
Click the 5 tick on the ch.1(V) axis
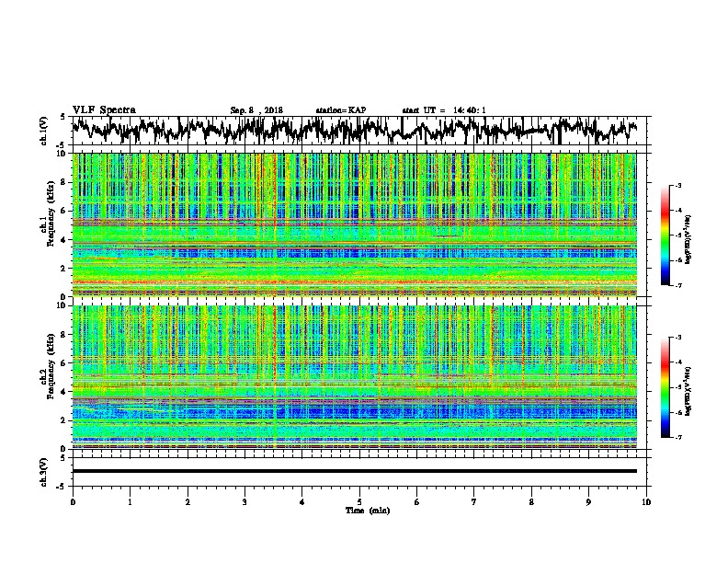click(63, 117)
